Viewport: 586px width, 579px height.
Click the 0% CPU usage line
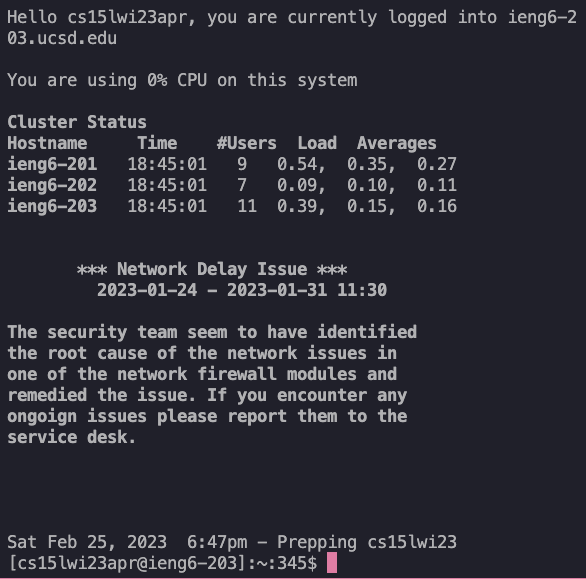[x=182, y=80]
